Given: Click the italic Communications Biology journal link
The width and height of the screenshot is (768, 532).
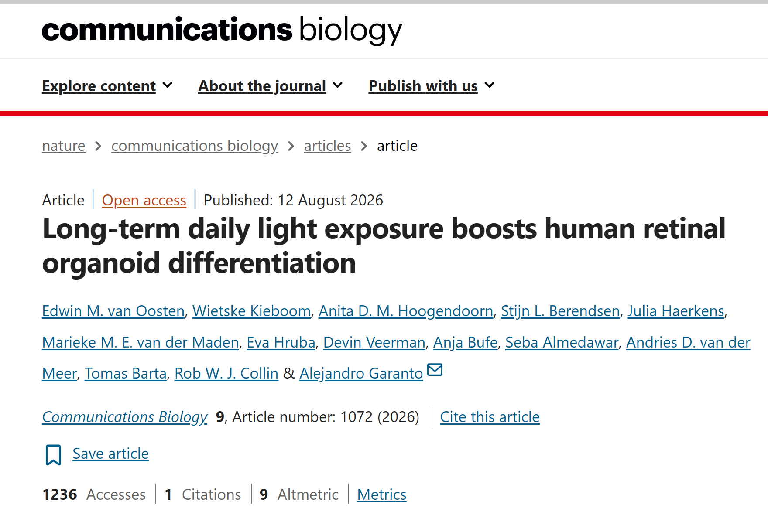Looking at the screenshot, I should (125, 417).
